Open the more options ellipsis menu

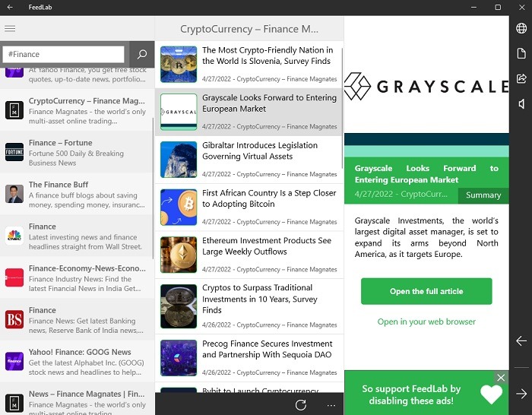[331, 405]
